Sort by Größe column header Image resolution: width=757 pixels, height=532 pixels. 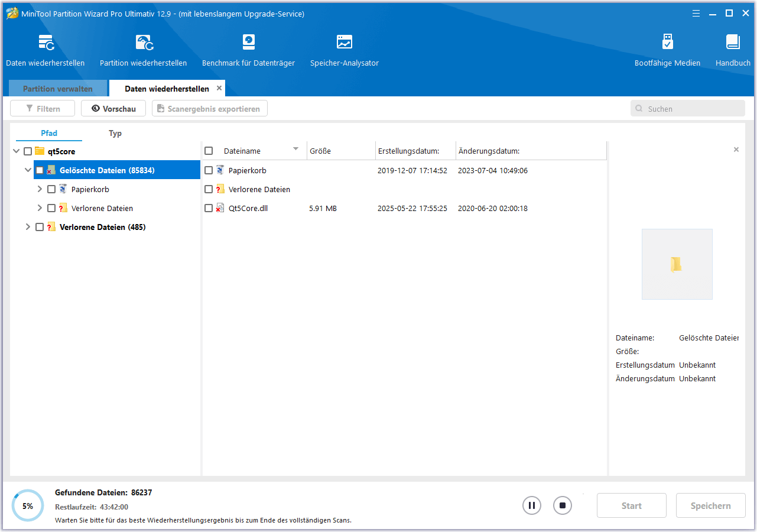pyautogui.click(x=341, y=151)
